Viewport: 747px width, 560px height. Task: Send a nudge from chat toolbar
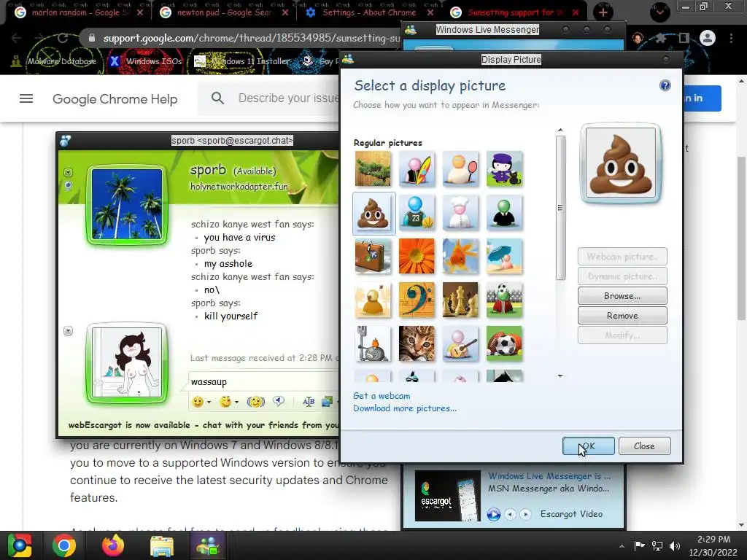click(256, 402)
